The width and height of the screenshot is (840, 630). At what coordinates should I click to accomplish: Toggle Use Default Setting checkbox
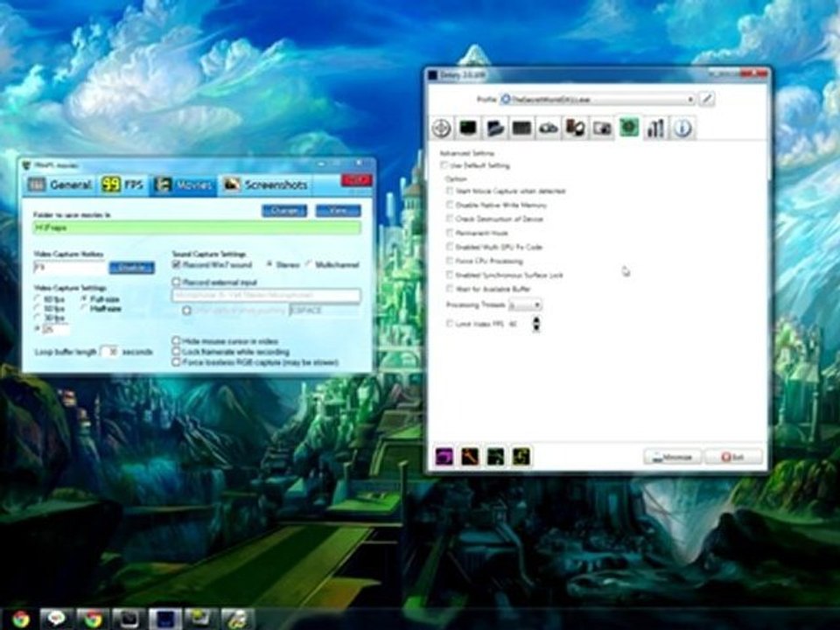444,165
